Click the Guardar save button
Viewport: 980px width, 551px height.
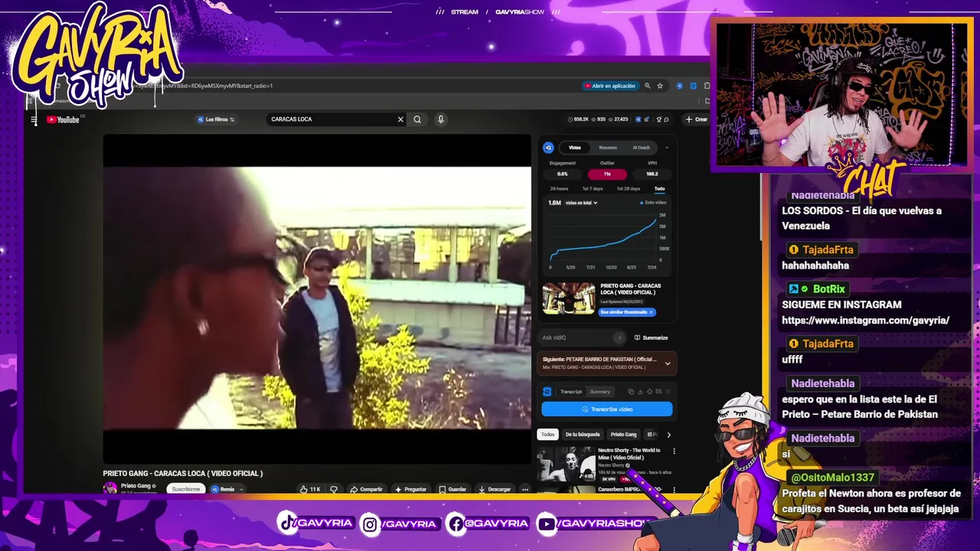[452, 489]
